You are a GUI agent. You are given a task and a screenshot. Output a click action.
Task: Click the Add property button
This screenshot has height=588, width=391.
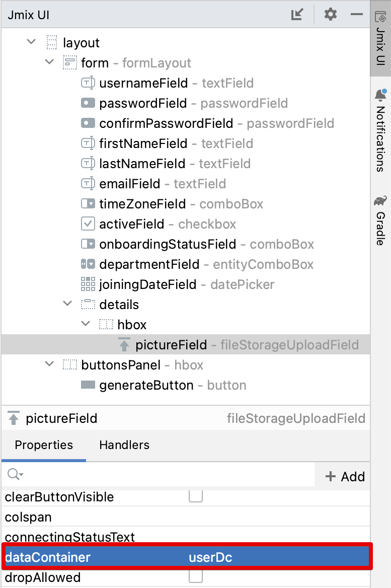click(x=345, y=476)
